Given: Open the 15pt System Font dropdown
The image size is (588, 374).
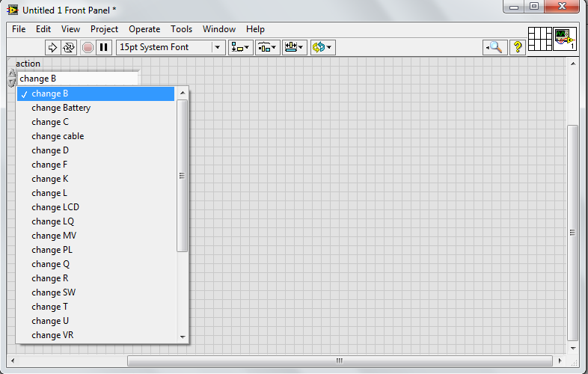Looking at the screenshot, I should 171,47.
